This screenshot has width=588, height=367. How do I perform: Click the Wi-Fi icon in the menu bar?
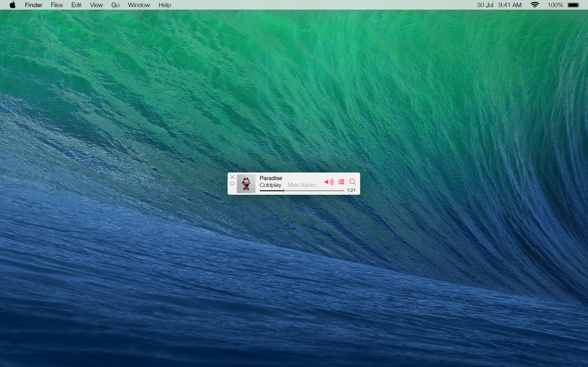(534, 5)
